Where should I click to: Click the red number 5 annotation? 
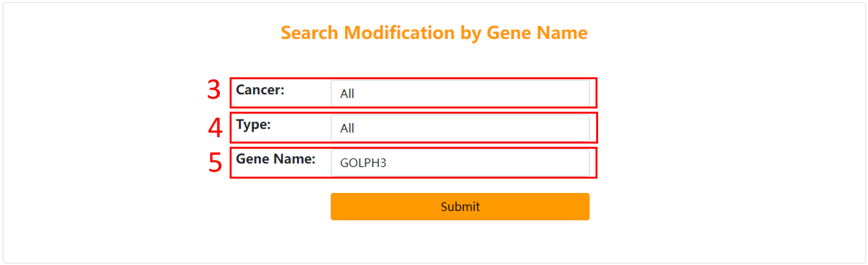click(215, 162)
